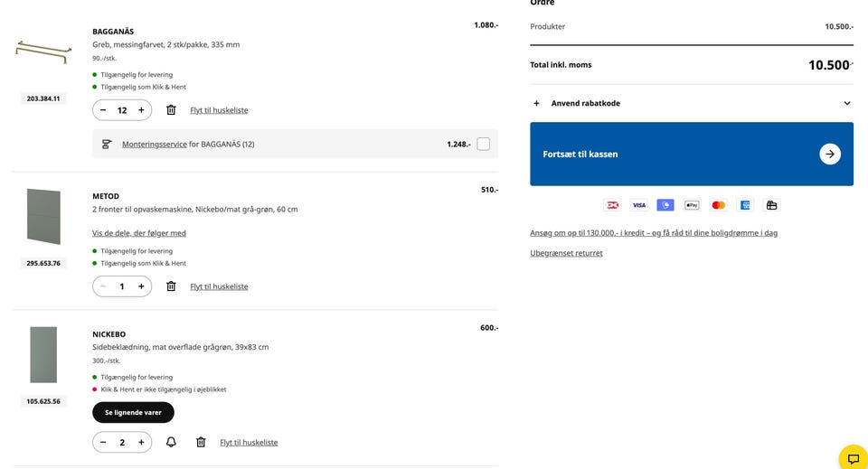Click Se lignende varer button

(133, 412)
